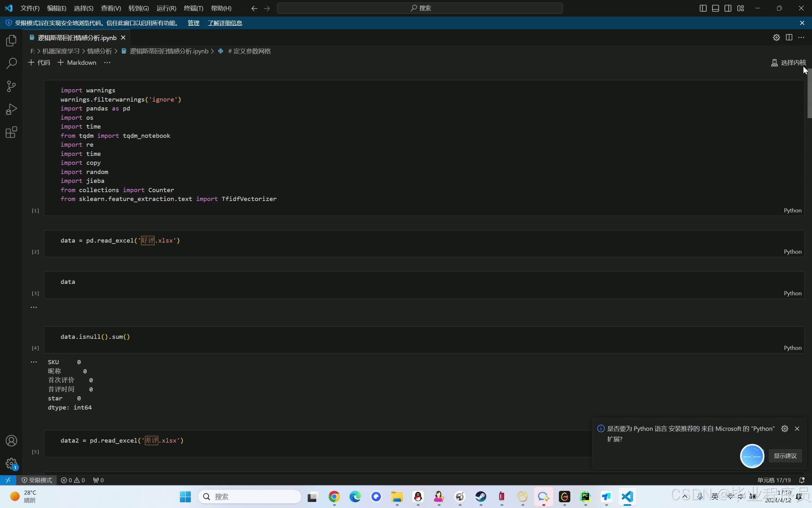Toggle the secondary sidebar layout icon
Screen dimensions: 812x508
click(728, 8)
